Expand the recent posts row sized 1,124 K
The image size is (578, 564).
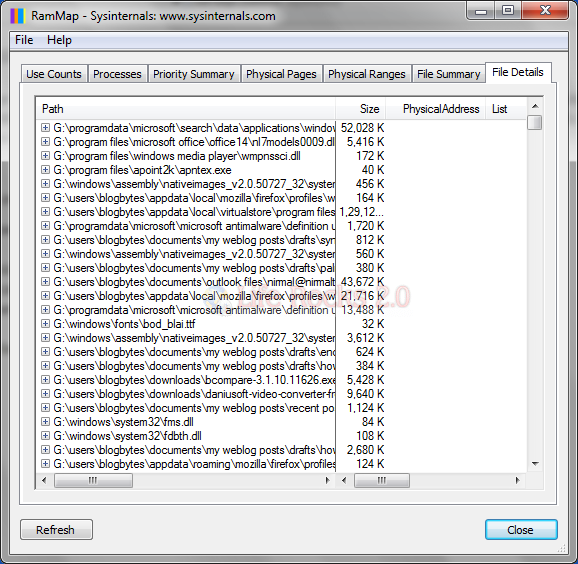(45, 408)
